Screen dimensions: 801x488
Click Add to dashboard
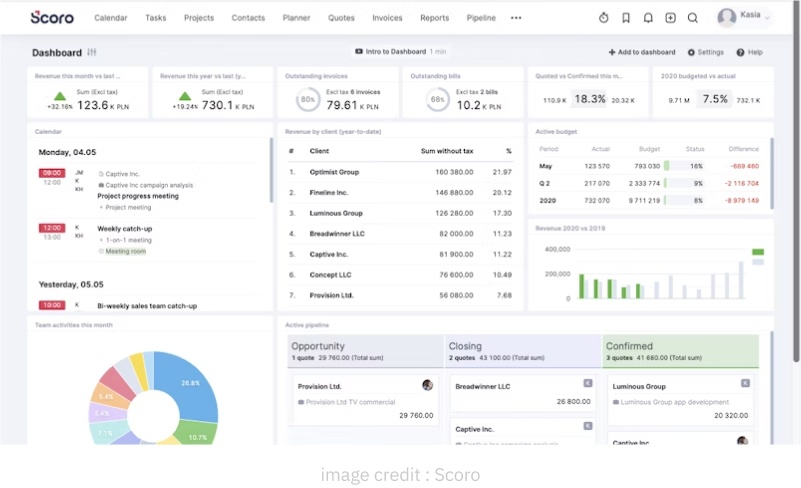pos(642,52)
